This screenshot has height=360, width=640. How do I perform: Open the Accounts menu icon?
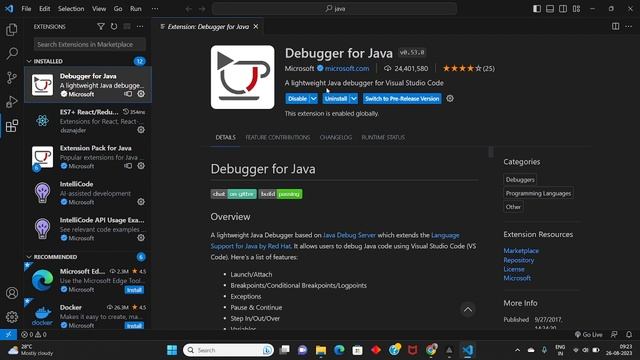coord(12,293)
